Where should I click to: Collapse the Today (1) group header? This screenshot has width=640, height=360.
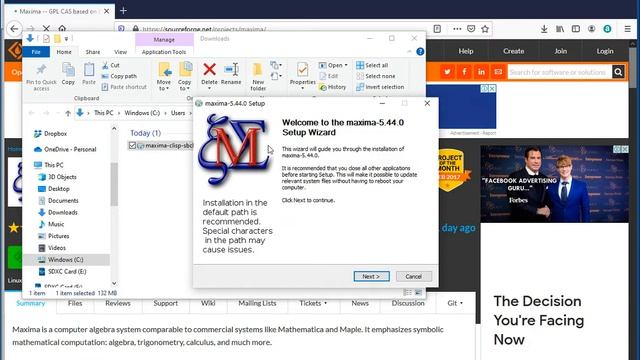[145, 133]
